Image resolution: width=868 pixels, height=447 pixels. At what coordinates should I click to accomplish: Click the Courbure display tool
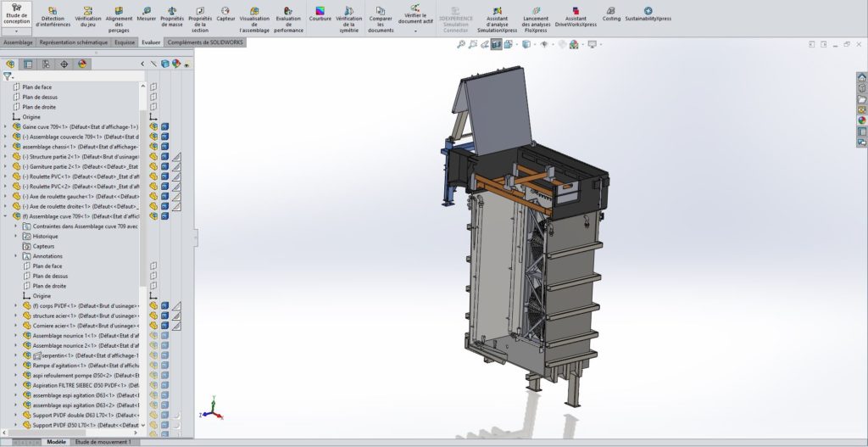pyautogui.click(x=320, y=15)
